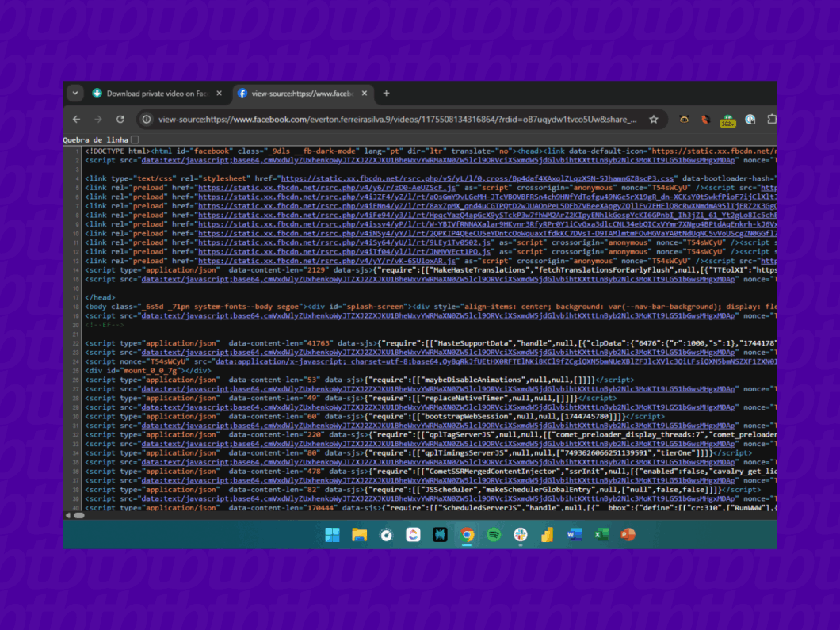
Task: Go forward using the browser forward arrow
Action: coord(98,120)
